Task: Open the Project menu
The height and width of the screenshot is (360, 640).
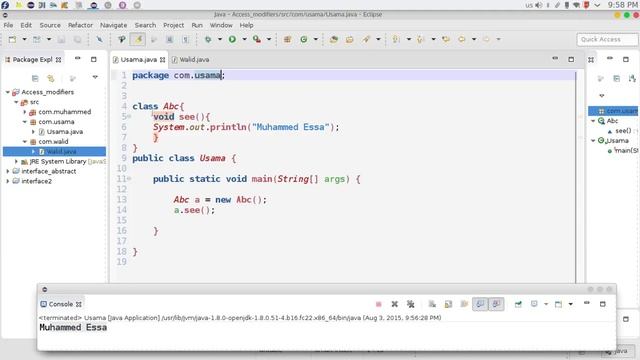Action: click(x=173, y=25)
